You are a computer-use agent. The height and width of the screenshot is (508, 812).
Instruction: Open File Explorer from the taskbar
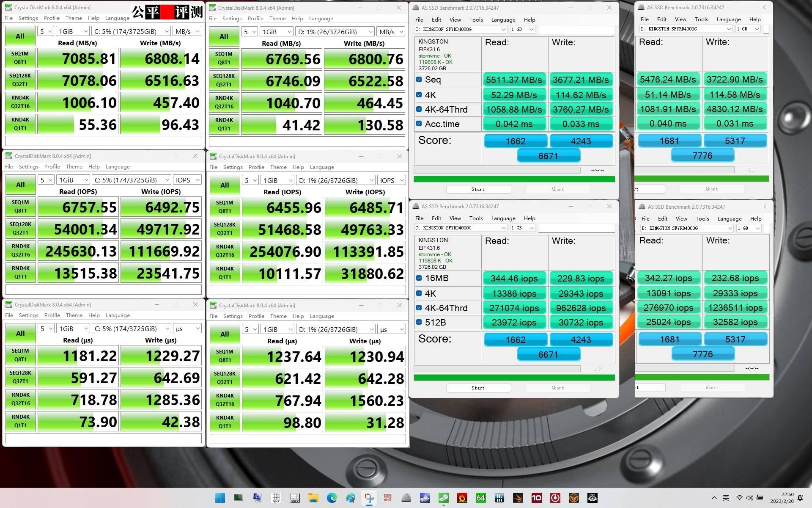313,498
